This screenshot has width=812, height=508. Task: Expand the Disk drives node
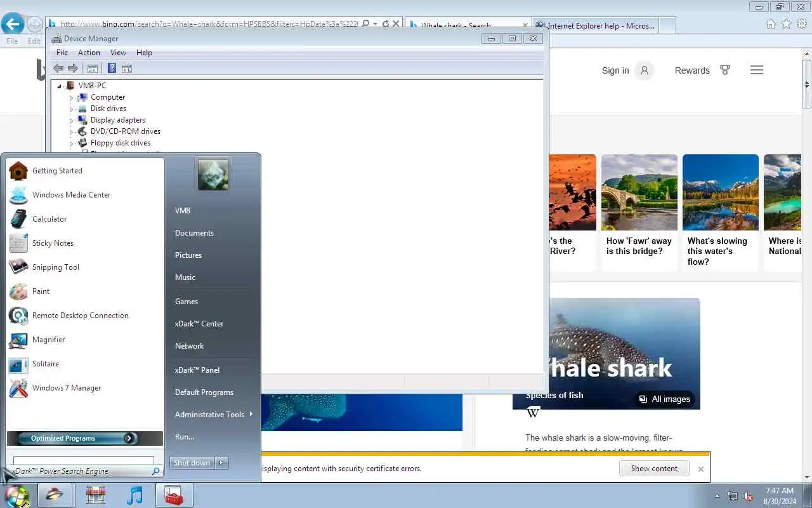click(x=72, y=109)
